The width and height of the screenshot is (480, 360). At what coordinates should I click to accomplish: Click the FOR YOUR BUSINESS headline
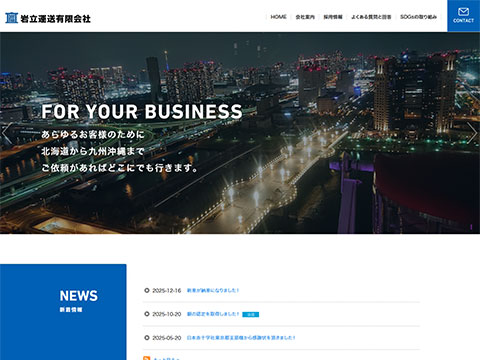(x=142, y=112)
